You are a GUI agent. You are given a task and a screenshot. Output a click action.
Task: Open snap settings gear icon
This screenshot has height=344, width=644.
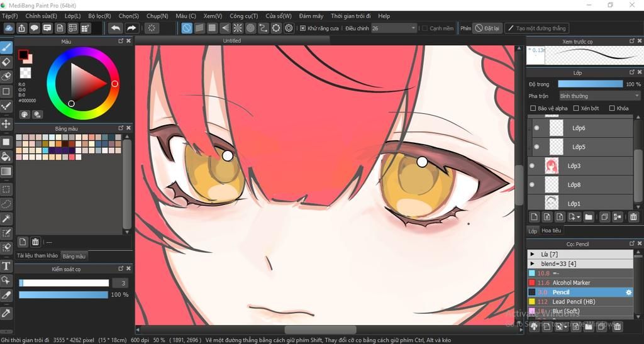[x=289, y=28]
